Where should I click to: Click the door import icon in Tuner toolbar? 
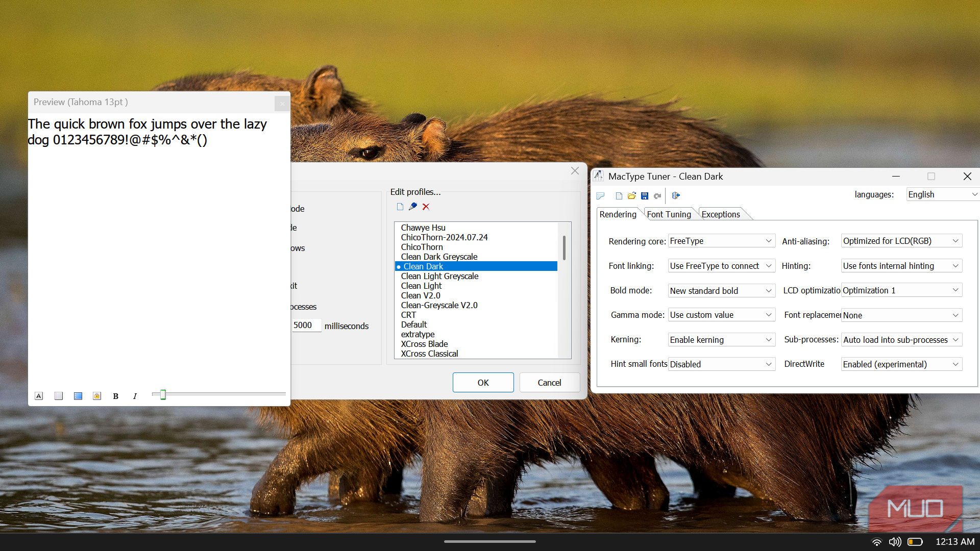(676, 195)
